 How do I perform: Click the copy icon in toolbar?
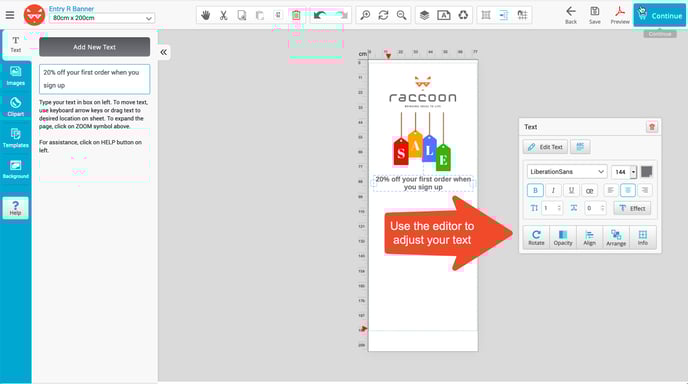pyautogui.click(x=242, y=15)
